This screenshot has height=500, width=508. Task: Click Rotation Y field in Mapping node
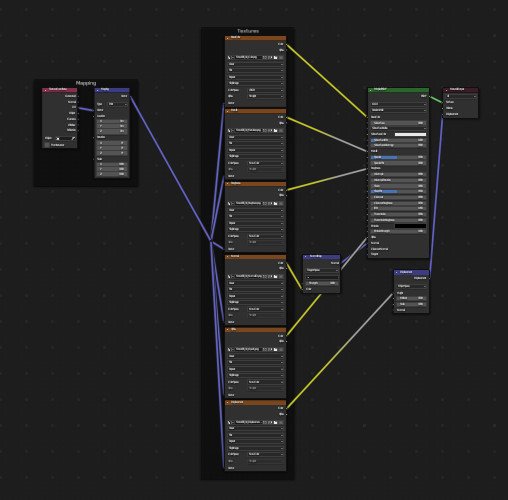[112, 148]
